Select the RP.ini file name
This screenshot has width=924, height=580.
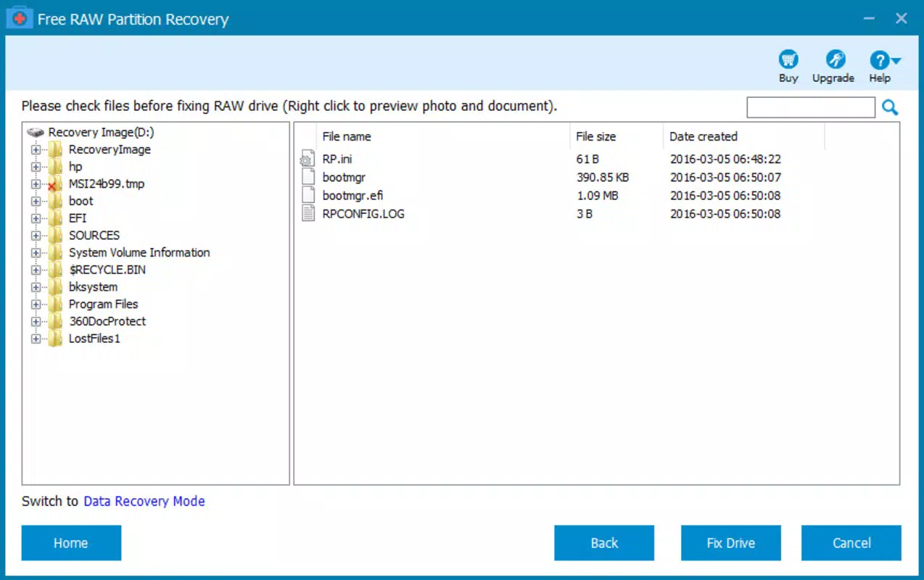pos(337,159)
